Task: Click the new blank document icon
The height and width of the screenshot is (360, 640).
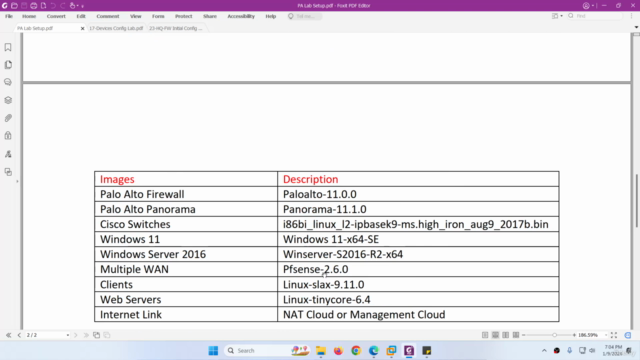Action: point(43,6)
